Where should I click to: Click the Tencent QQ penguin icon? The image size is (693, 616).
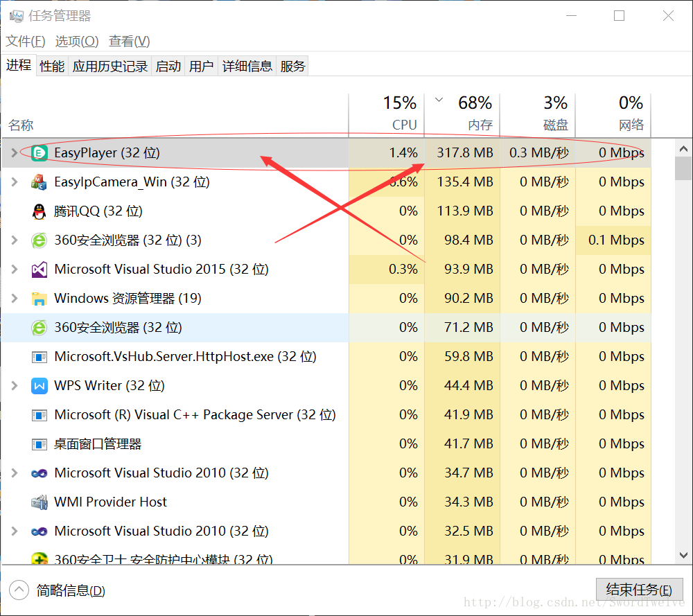tap(40, 211)
